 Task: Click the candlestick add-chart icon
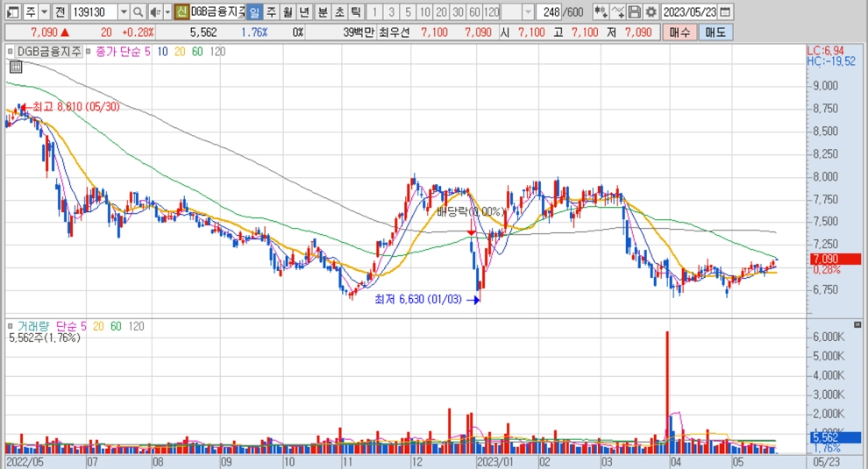tap(601, 12)
